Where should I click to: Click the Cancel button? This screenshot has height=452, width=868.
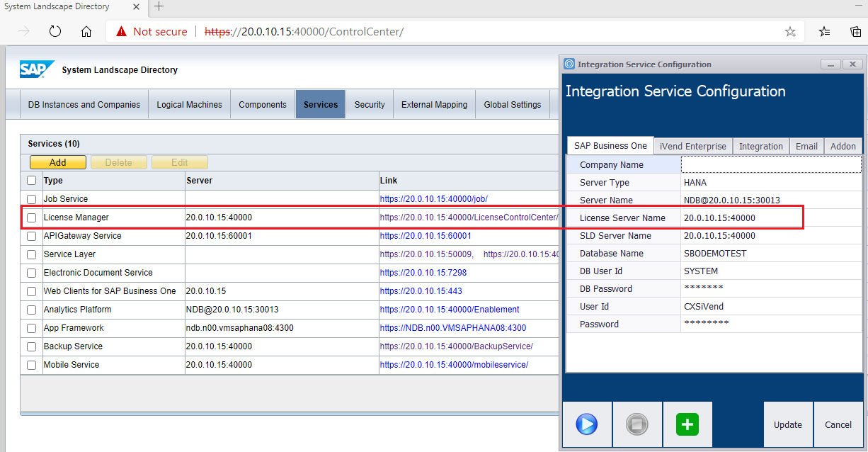(839, 424)
